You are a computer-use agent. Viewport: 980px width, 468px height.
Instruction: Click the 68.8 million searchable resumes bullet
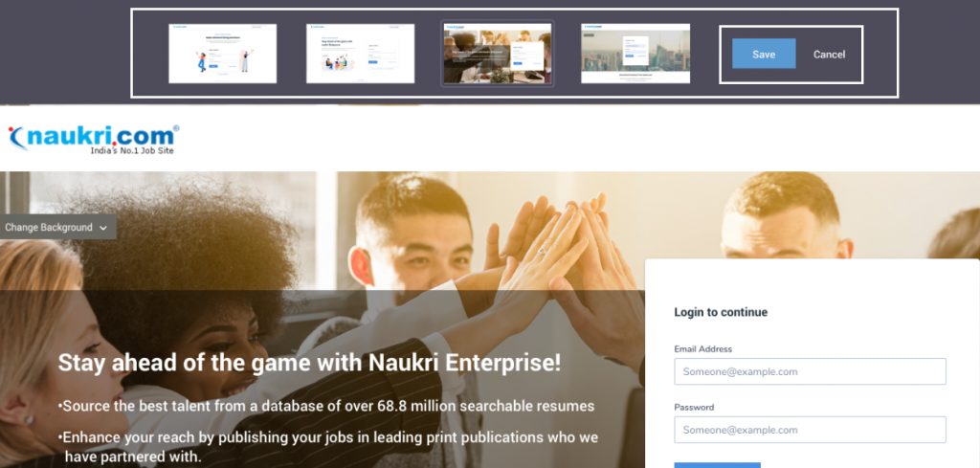(x=326, y=406)
